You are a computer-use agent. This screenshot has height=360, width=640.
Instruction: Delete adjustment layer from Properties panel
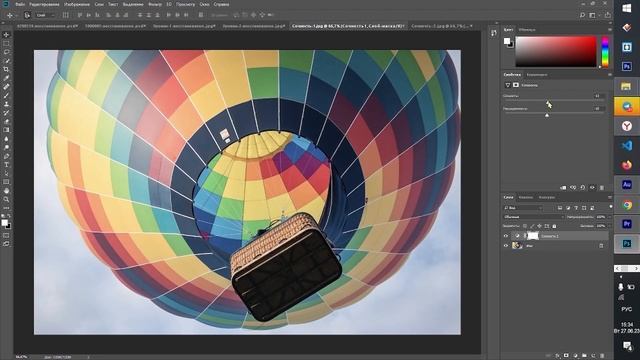click(x=602, y=188)
